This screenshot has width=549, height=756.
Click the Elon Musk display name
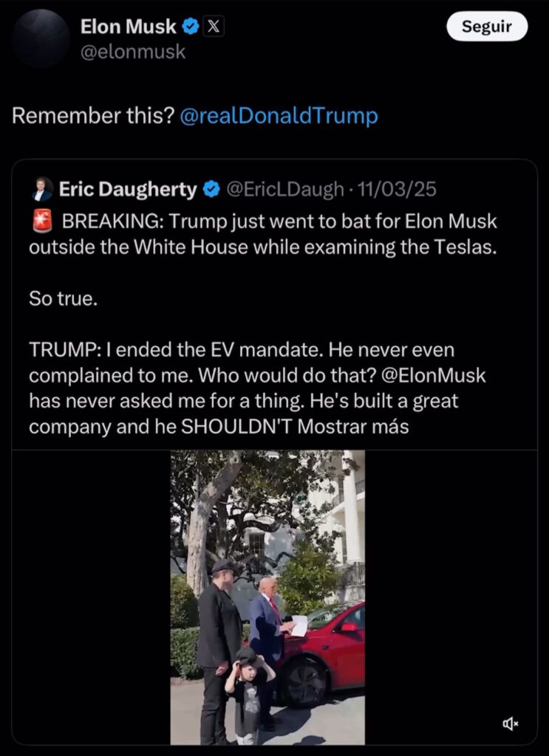pyautogui.click(x=129, y=27)
